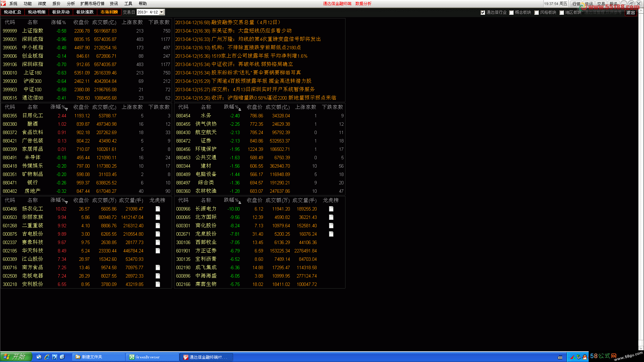Click the third quick launch icon in taskbar

(54, 357)
